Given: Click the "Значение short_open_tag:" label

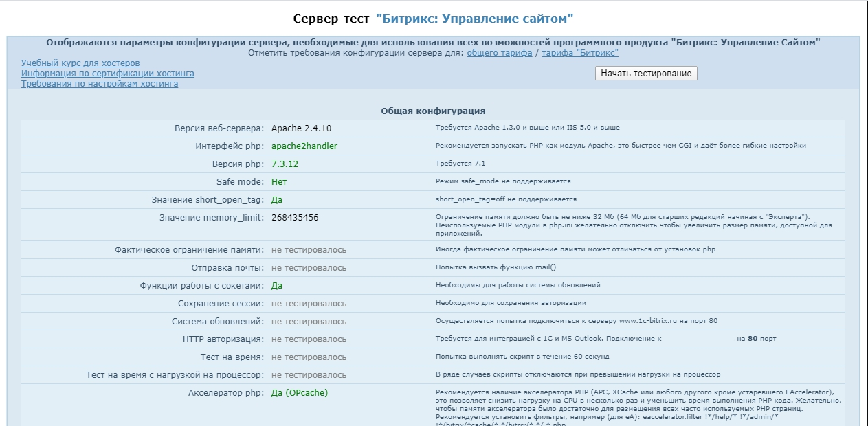Looking at the screenshot, I should click(x=208, y=200).
